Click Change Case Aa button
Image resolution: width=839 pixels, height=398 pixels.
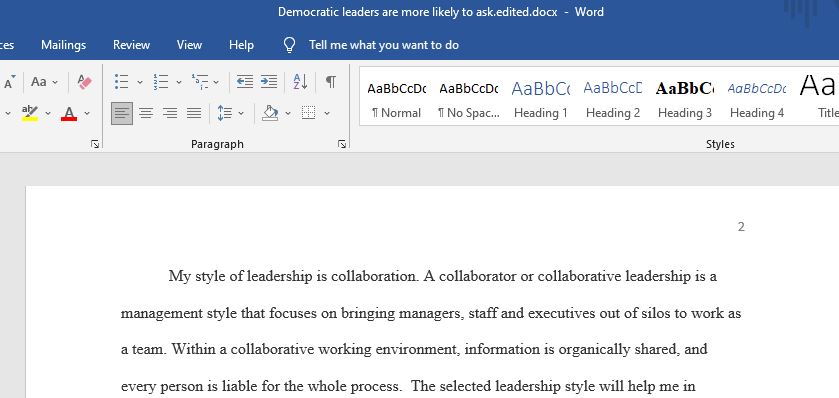point(39,82)
